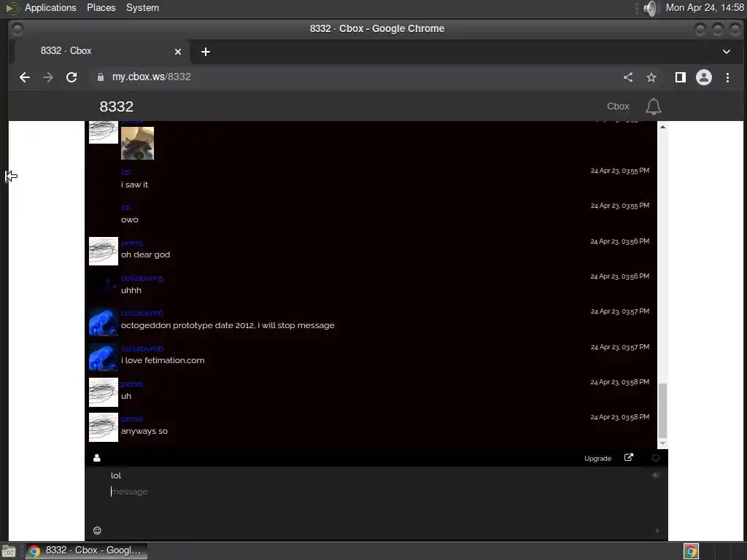Click avatar next to 'anyways so'
The width and height of the screenshot is (747, 560).
point(104,427)
